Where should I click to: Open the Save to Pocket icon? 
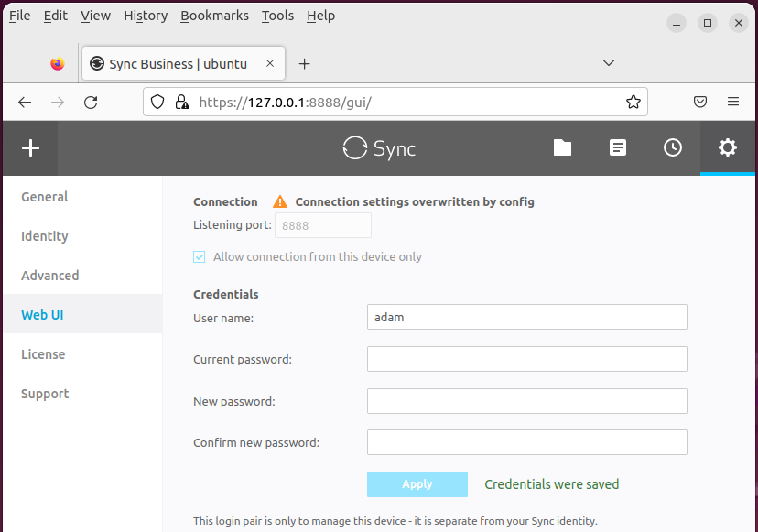tap(700, 102)
